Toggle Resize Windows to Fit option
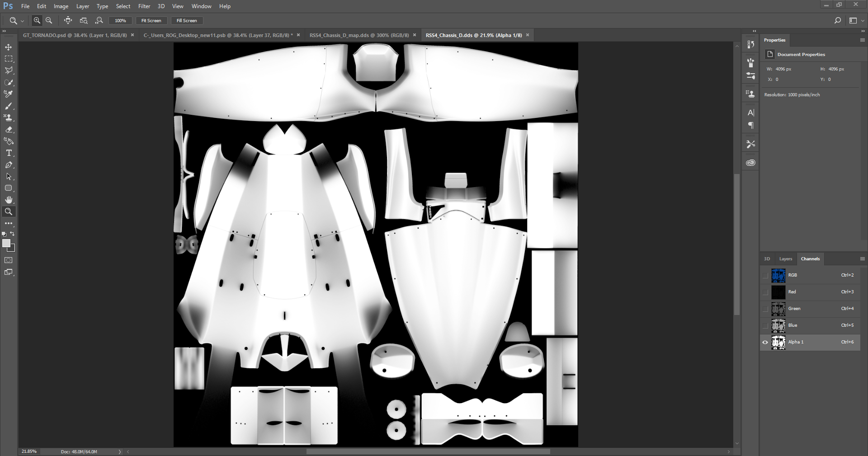868x456 pixels. coord(68,20)
